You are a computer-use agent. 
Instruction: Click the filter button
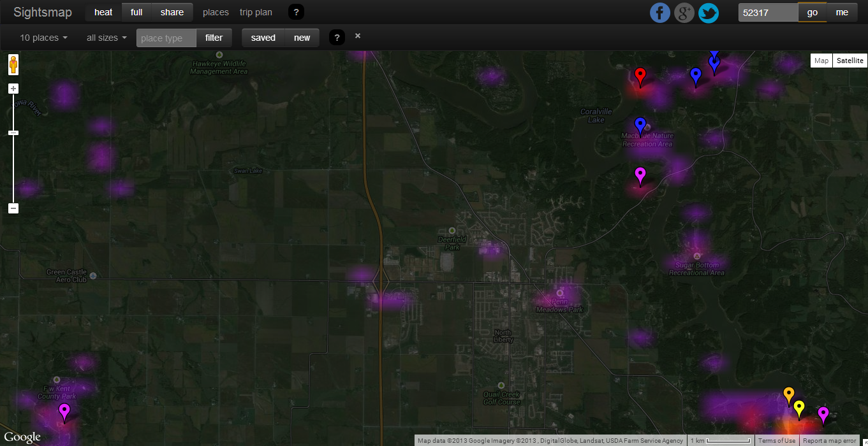click(214, 38)
